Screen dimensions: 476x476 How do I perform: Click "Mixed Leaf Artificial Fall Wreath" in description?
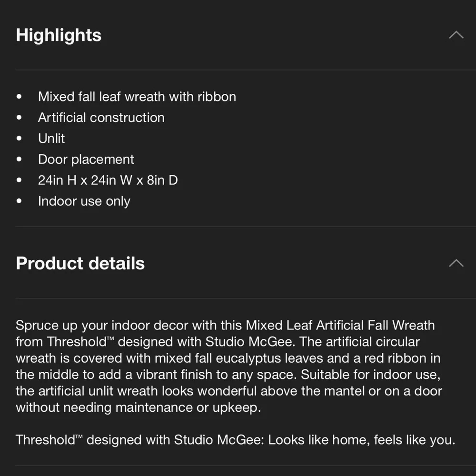point(340,326)
